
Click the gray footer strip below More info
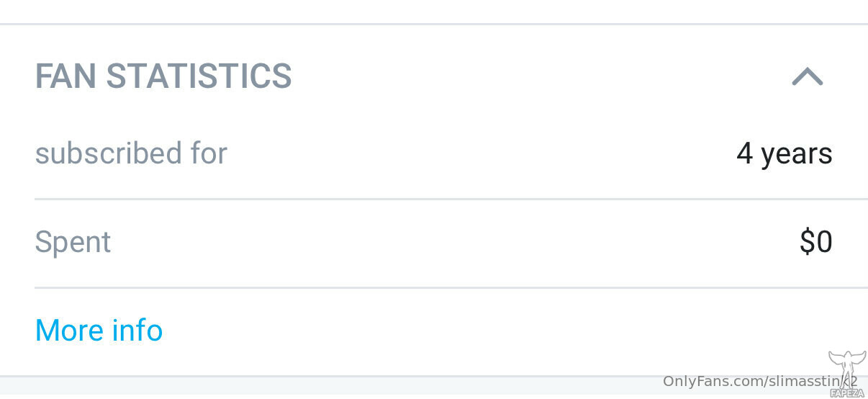(434, 387)
